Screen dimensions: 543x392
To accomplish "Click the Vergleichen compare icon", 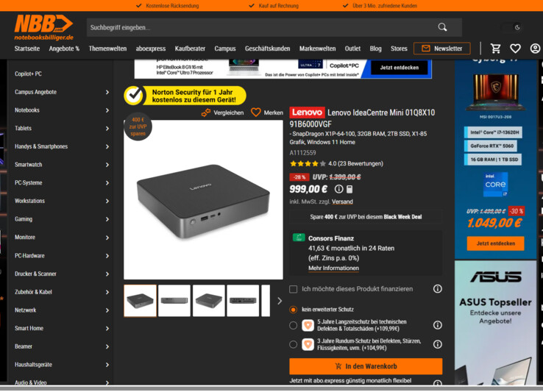I will (206, 113).
